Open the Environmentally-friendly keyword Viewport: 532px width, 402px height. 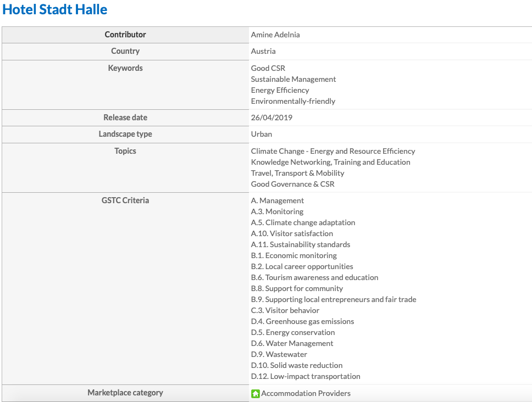click(x=293, y=101)
